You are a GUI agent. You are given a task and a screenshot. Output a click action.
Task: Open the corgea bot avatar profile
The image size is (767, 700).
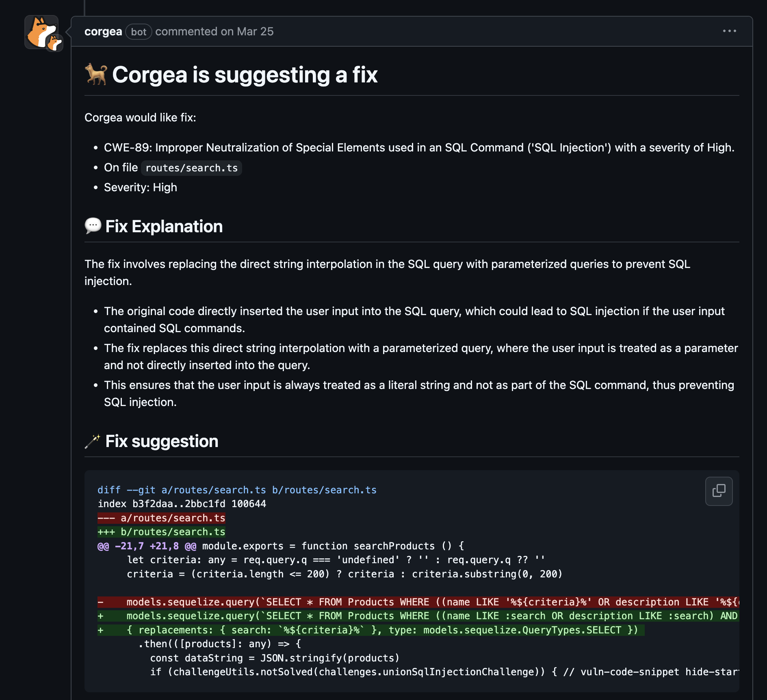pos(41,32)
